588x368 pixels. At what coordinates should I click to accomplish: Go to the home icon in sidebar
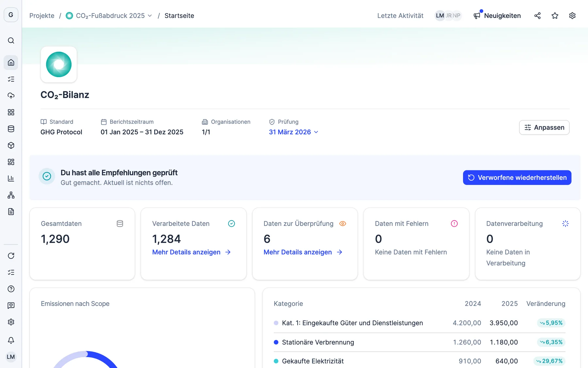click(x=11, y=62)
